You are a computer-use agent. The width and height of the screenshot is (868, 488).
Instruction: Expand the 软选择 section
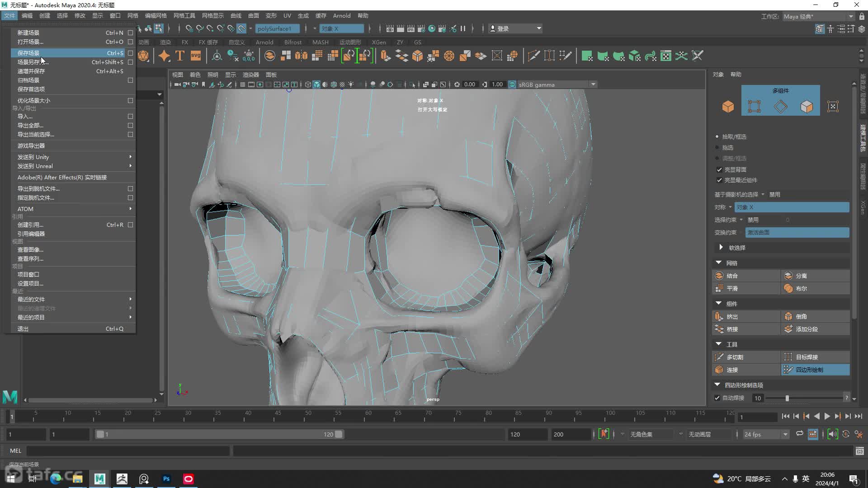click(x=721, y=247)
